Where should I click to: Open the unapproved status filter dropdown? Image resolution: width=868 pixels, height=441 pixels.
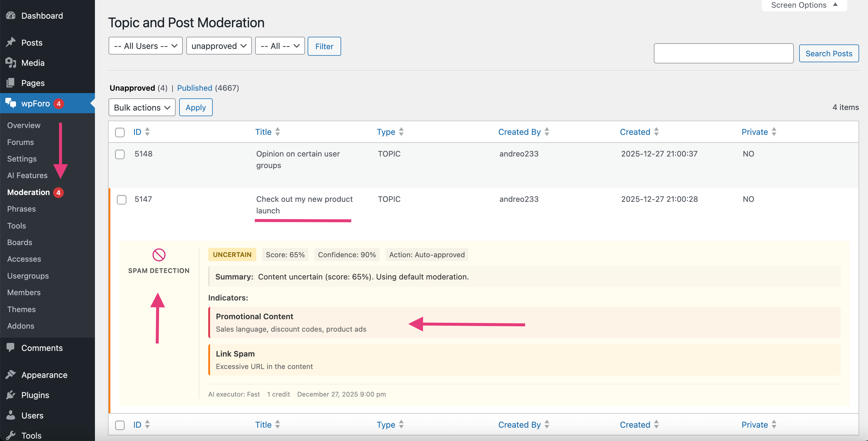click(x=218, y=46)
